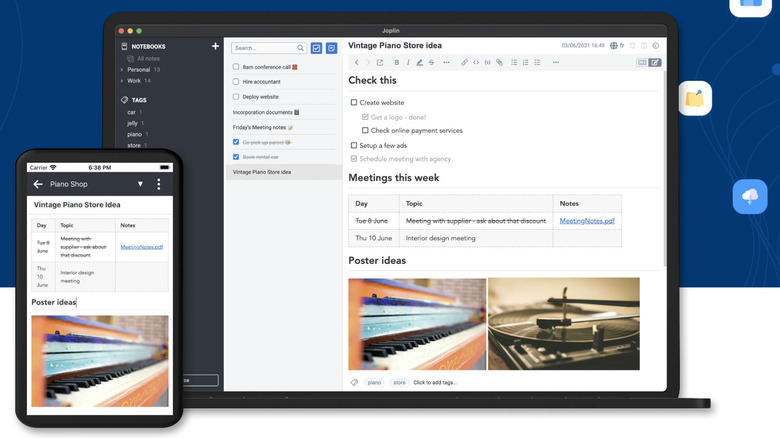This screenshot has width=780, height=438.
Task: Check the '8am conference call' to-do
Action: [x=236, y=67]
